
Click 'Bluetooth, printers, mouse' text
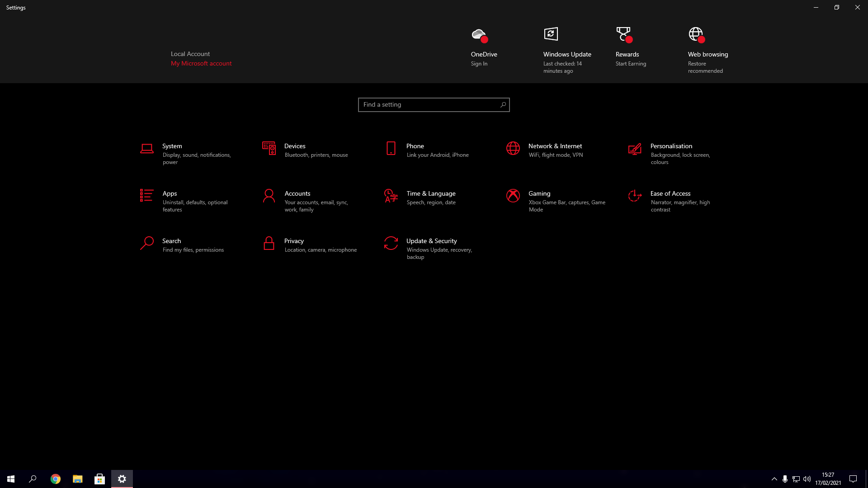[316, 155]
